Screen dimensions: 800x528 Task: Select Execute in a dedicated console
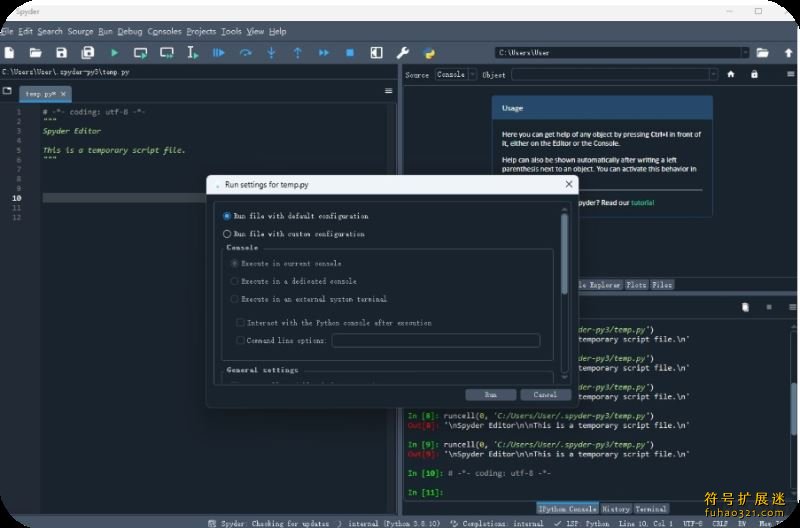coord(294,282)
